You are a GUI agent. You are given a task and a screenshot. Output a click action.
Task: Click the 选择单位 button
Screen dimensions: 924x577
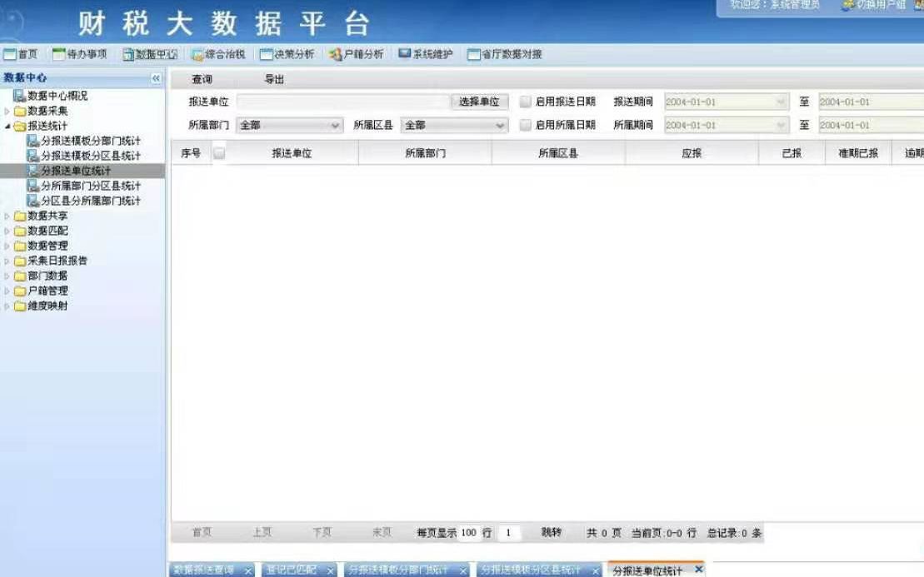coord(479,102)
